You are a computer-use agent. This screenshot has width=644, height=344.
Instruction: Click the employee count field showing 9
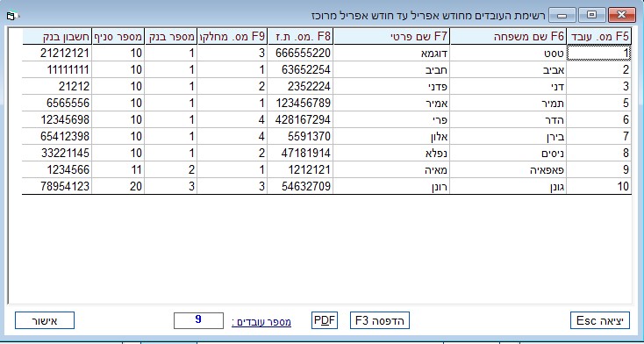pyautogui.click(x=199, y=320)
